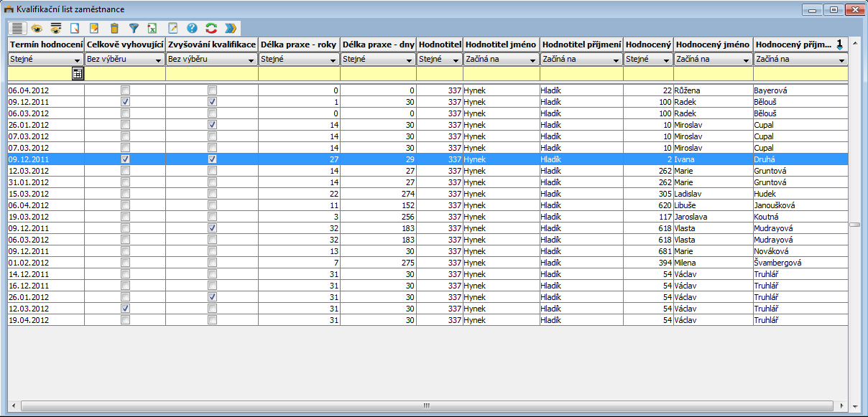Image resolution: width=868 pixels, height=417 pixels.
Task: Type in Hodnotitel příjmení yellow filter field
Action: click(x=581, y=73)
